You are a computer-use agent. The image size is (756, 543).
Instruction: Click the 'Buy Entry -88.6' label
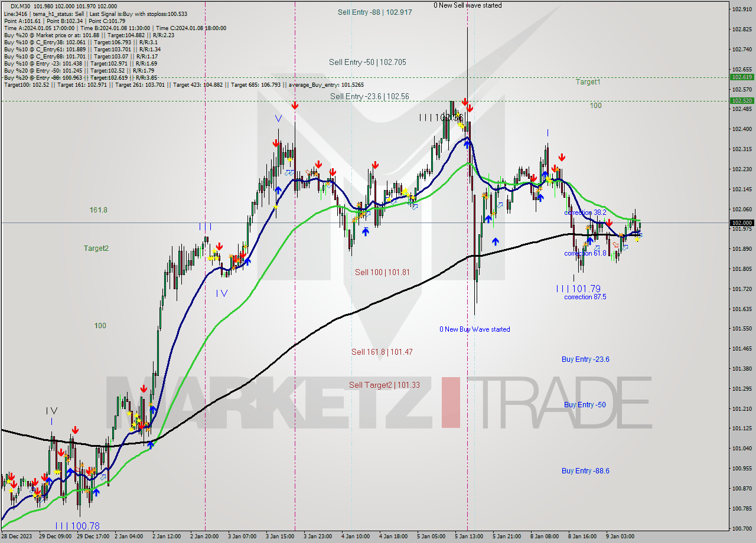click(585, 471)
